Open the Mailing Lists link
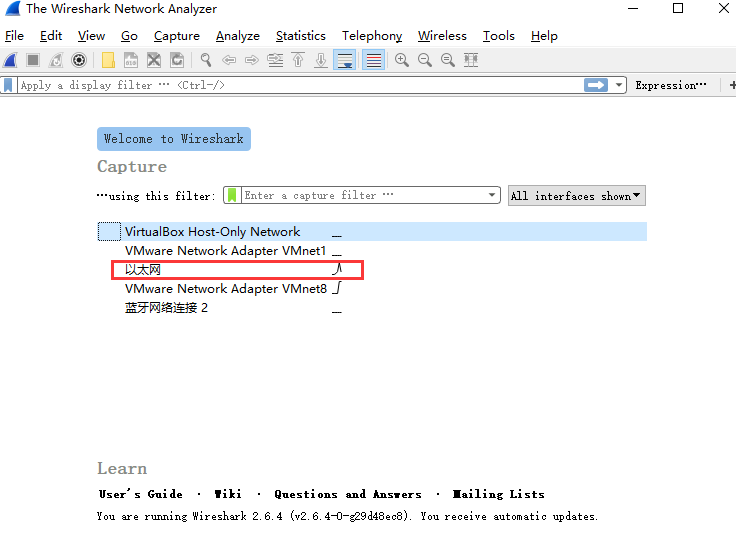736x534 pixels. pos(498,494)
